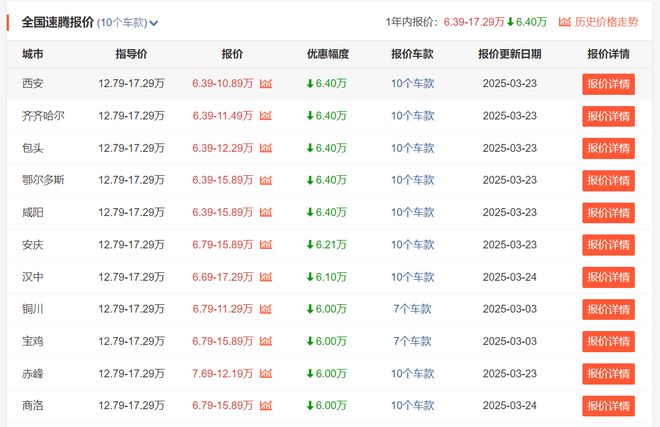Open 7个车款 link in 宝鸡 row
This screenshot has width=660, height=427.
pyautogui.click(x=412, y=341)
